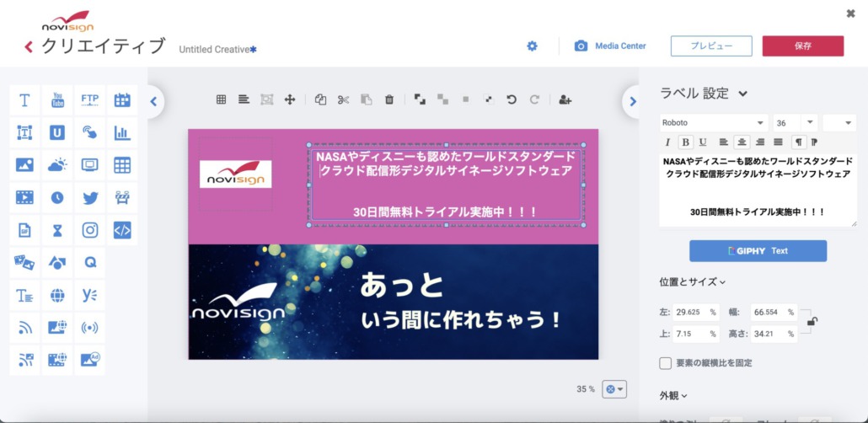
Task: Align label text to the left
Action: click(724, 142)
